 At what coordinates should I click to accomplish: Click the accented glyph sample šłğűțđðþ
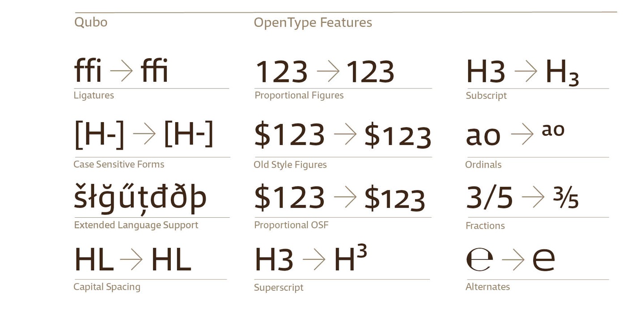140,197
